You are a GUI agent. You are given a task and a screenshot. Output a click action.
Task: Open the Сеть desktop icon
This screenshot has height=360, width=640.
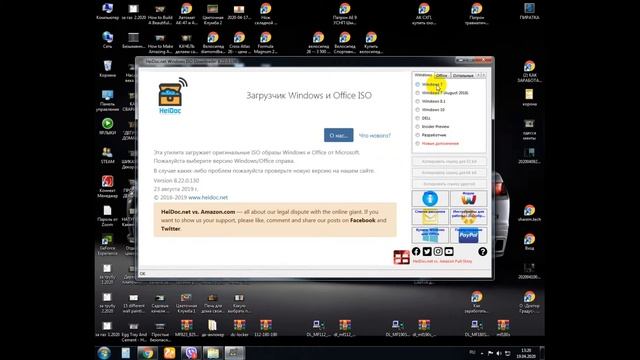[x=107, y=40]
